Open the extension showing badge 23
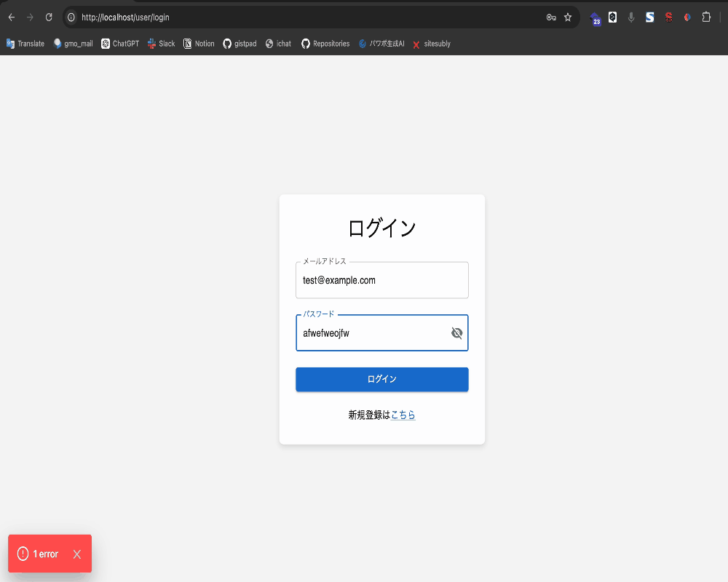728x582 pixels. [x=596, y=19]
